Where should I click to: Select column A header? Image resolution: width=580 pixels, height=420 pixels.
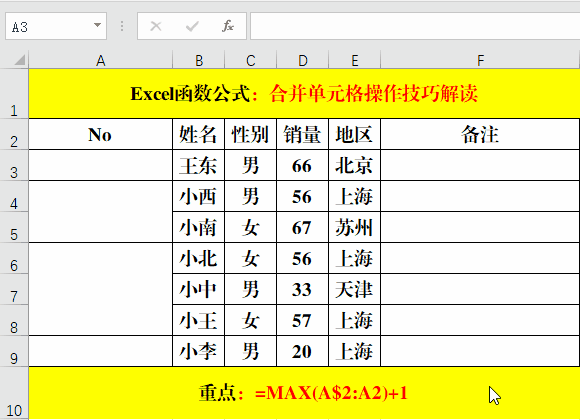(101, 60)
